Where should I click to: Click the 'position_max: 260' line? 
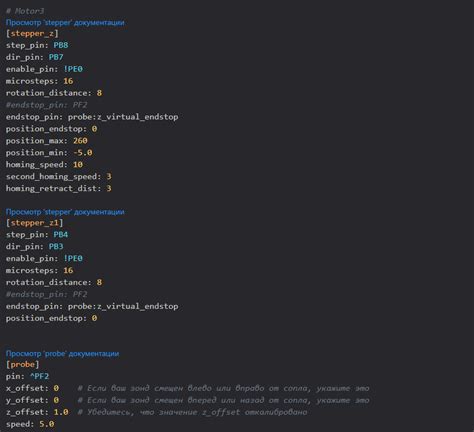tap(46, 141)
